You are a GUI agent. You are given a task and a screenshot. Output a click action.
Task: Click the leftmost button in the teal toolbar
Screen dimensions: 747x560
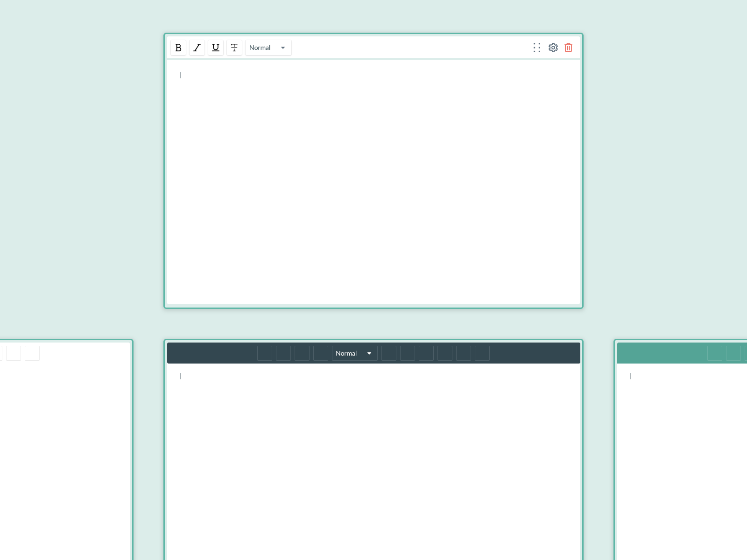coord(715,353)
